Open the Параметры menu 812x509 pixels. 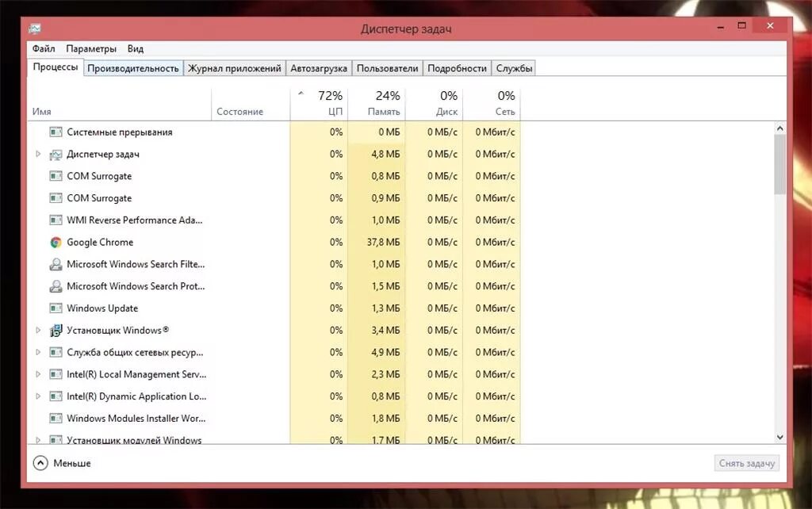(x=91, y=48)
